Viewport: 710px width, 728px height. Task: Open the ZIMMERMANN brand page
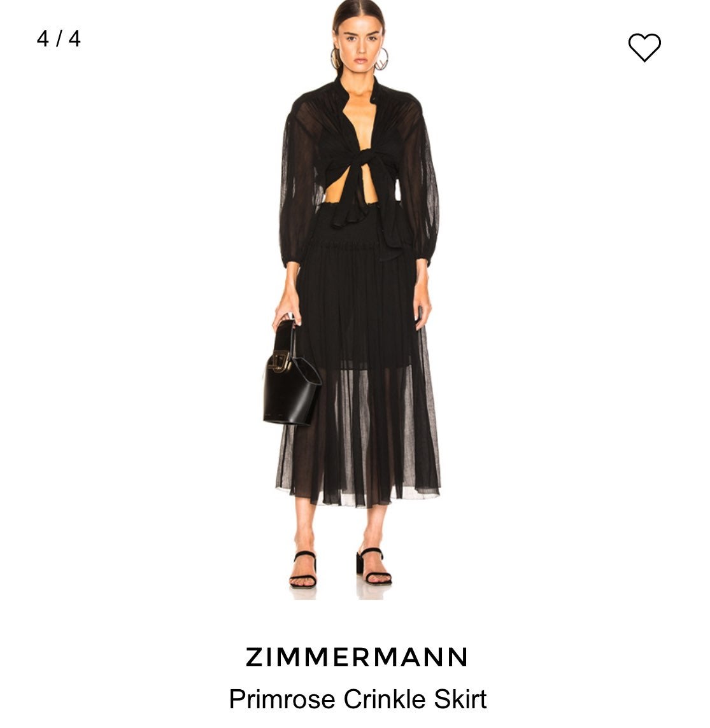357,657
